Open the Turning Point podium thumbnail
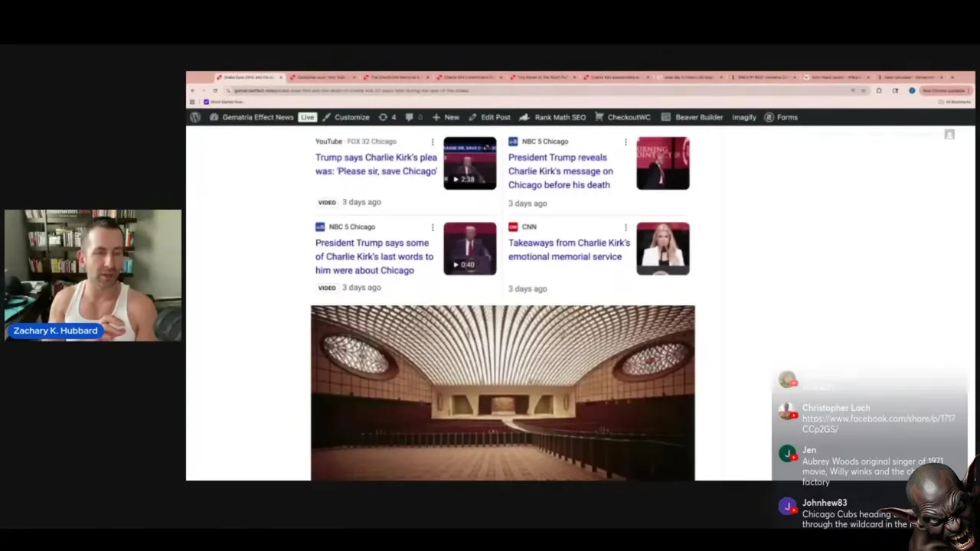 663,163
